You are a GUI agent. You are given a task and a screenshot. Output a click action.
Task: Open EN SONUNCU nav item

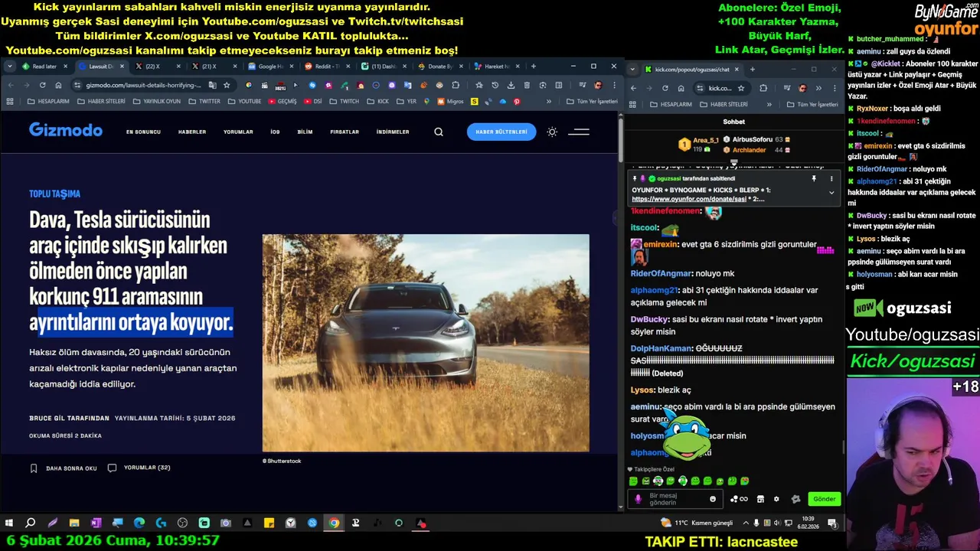(x=143, y=132)
